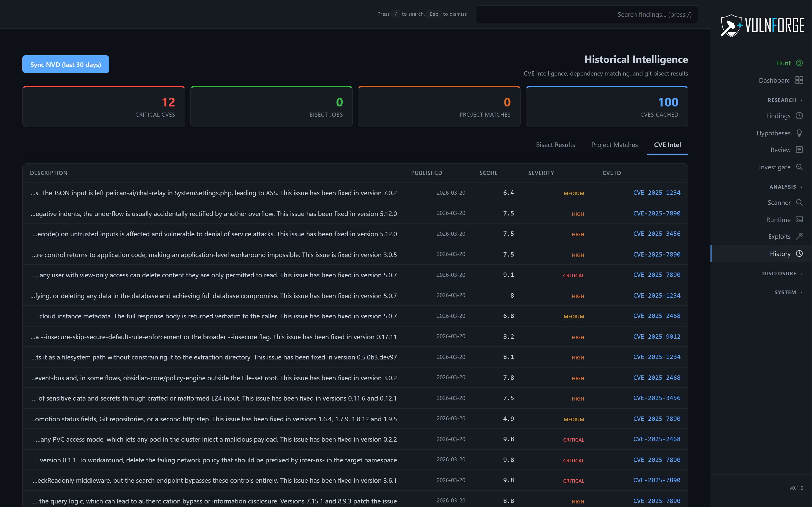
Task: Click the Sync NVD button
Action: point(65,64)
